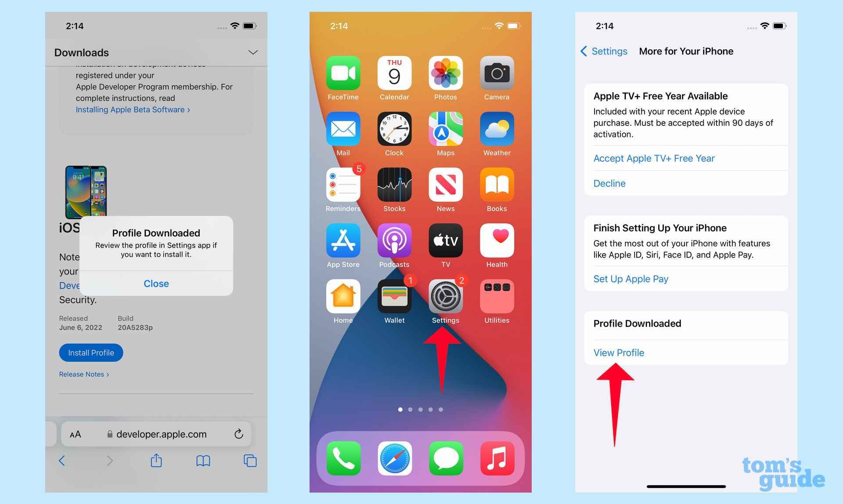Click View Profile link
The image size is (843, 504).
click(x=618, y=352)
